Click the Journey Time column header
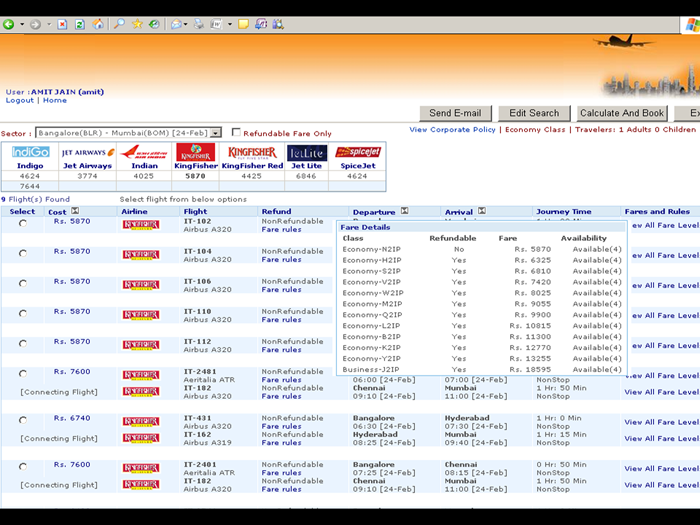Viewport: 700px width, 525px height. pos(563,212)
